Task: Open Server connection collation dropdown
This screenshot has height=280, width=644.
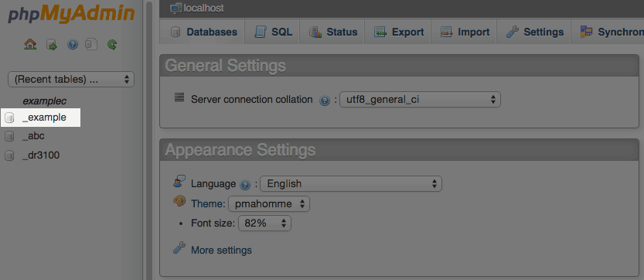Action: pos(420,100)
